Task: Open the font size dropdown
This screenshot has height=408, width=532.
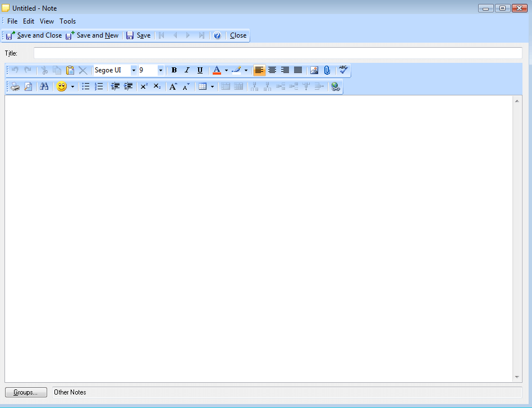Action: [160, 70]
